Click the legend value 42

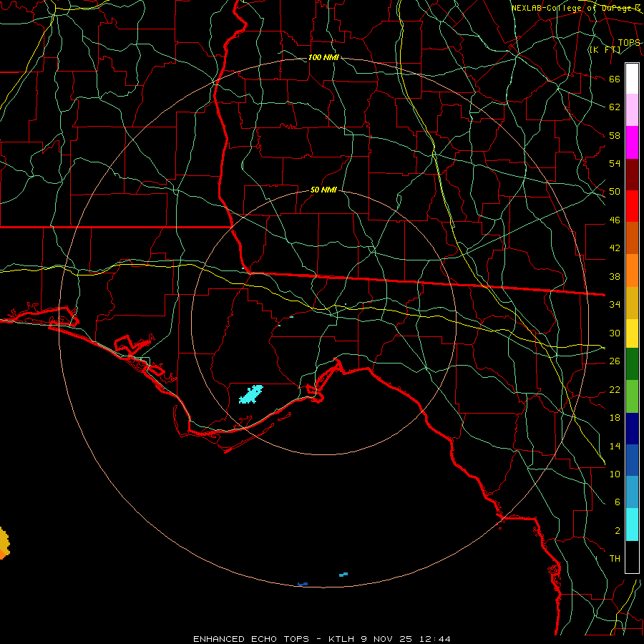(x=615, y=248)
